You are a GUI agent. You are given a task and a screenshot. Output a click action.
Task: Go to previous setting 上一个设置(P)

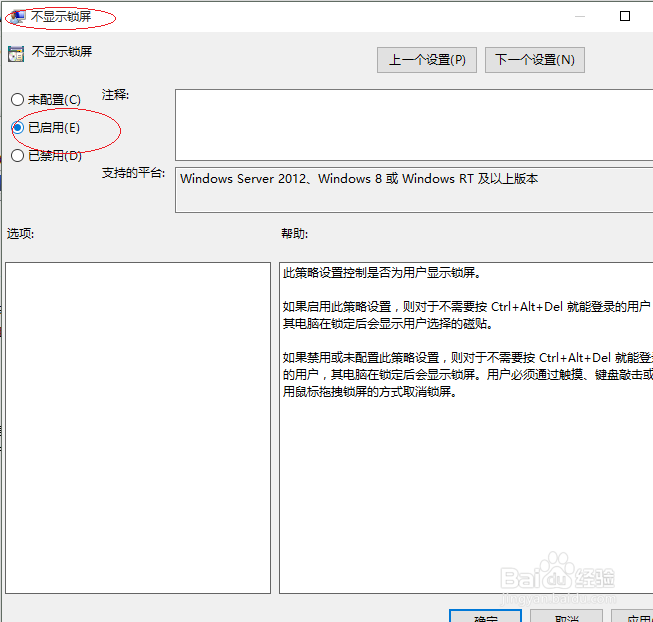pos(426,60)
